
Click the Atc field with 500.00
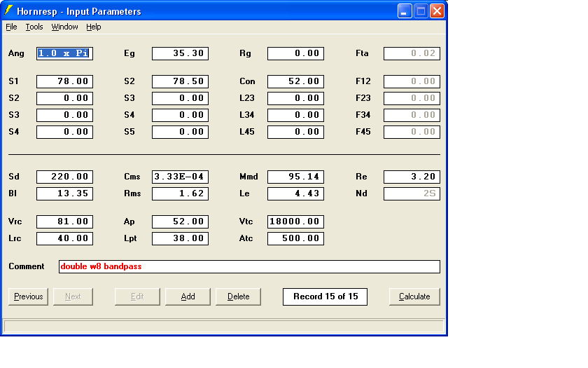(x=295, y=238)
